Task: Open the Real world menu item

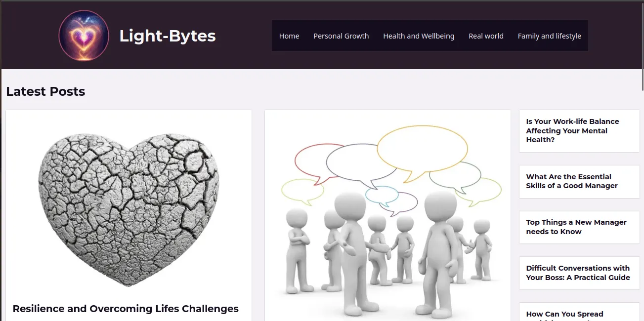Action: tap(486, 36)
